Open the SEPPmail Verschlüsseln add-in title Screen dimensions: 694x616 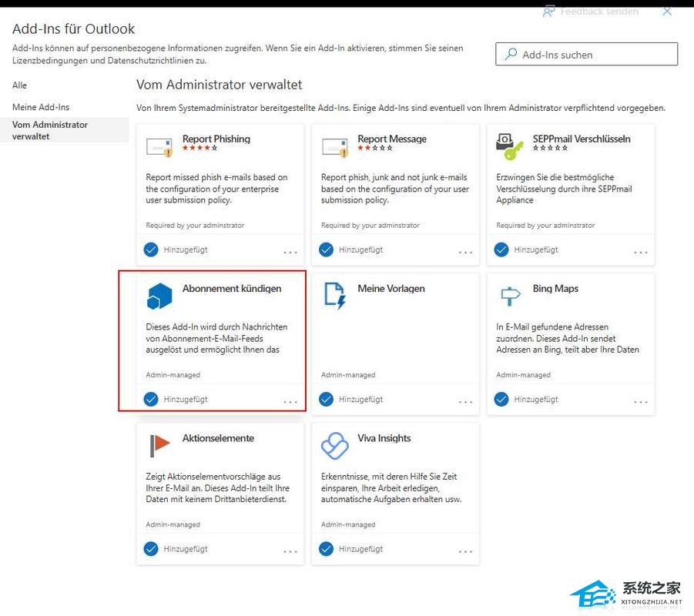pos(582,139)
